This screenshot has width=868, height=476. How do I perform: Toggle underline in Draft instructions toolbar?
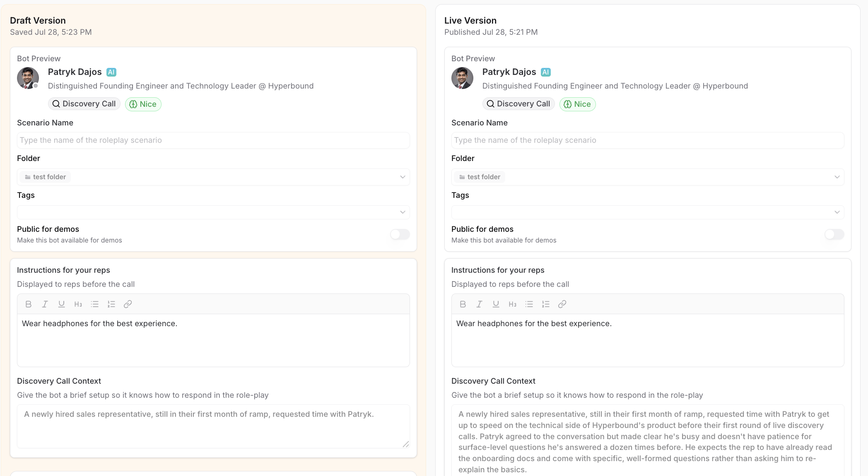click(x=62, y=304)
